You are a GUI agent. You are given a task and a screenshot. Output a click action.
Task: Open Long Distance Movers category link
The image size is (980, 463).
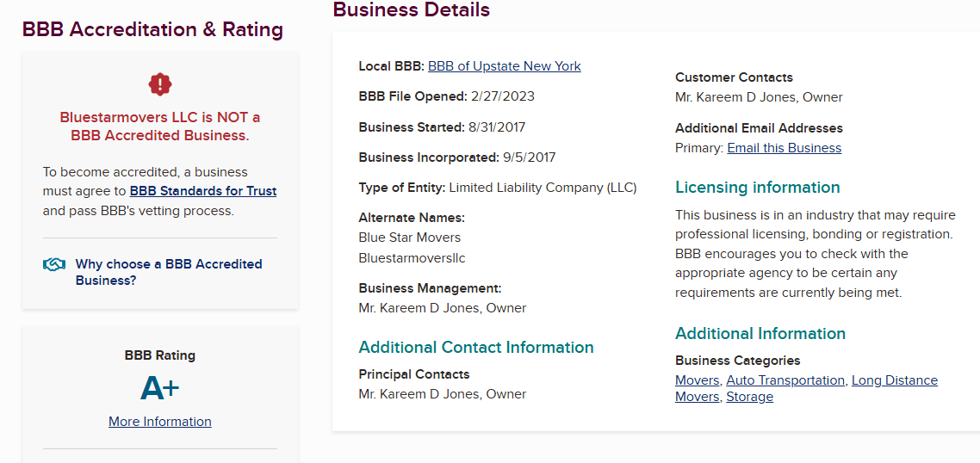tap(894, 380)
